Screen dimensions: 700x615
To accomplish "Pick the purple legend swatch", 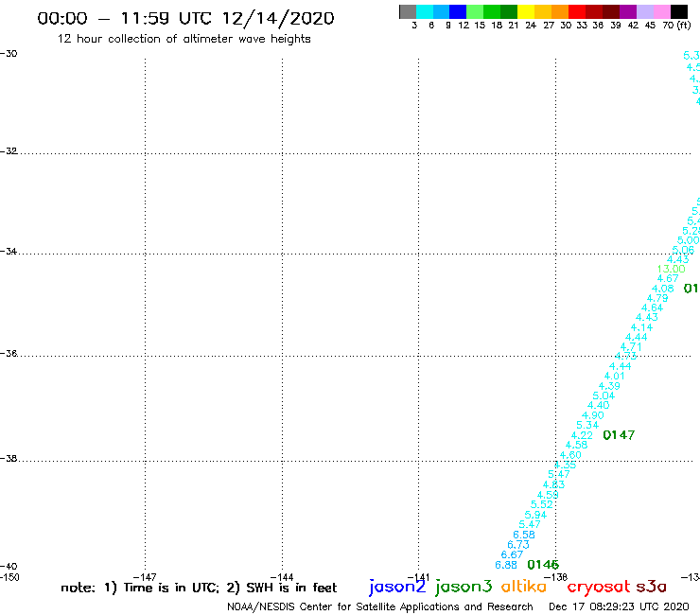I will 628,11.
